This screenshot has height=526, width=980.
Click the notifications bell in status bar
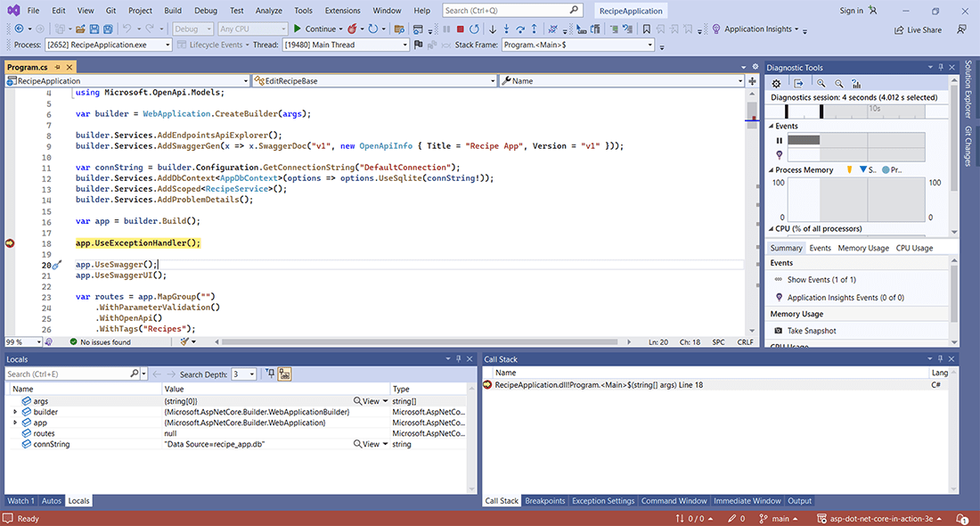coord(961,519)
